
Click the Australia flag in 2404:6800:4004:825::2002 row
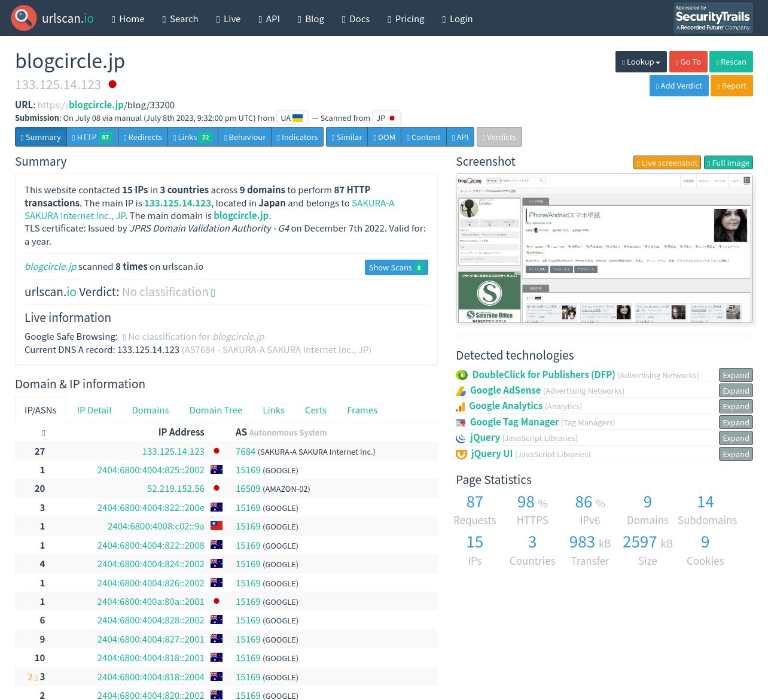(217, 470)
